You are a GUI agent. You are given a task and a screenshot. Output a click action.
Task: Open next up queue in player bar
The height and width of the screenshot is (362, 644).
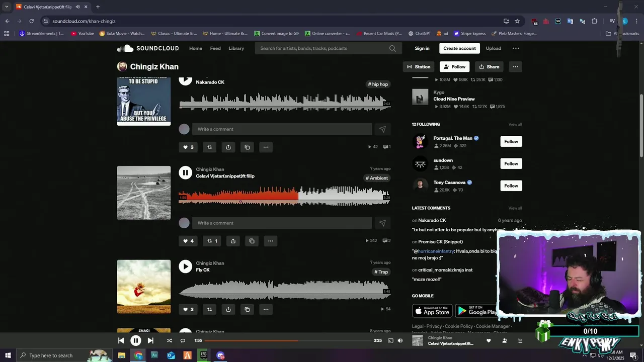(x=520, y=340)
